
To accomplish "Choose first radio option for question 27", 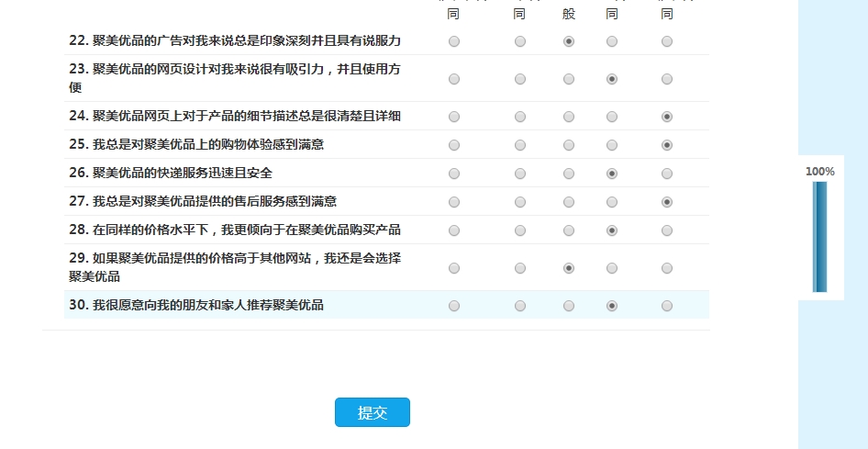I will point(454,202).
